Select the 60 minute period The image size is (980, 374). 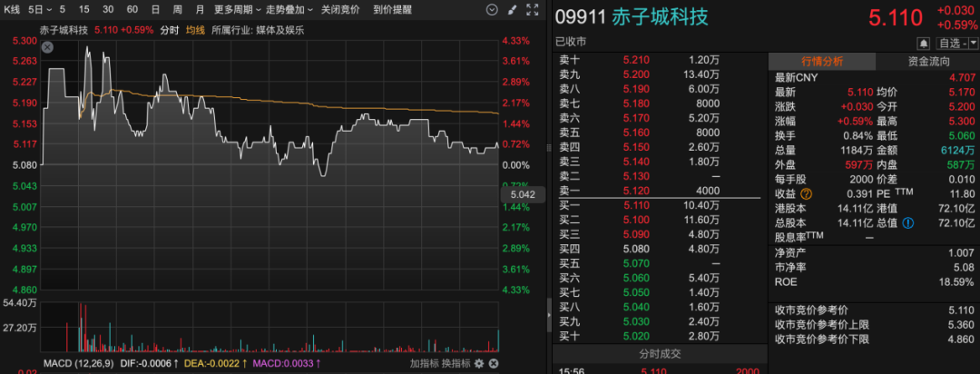132,9
